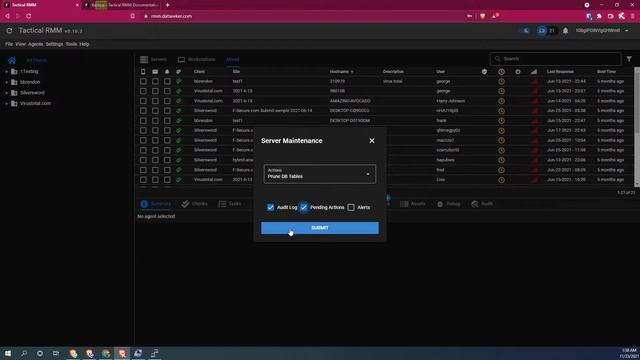Toggle the dashboard alert checkbox in the fred user row
The image size is (640, 360).
coord(167,170)
